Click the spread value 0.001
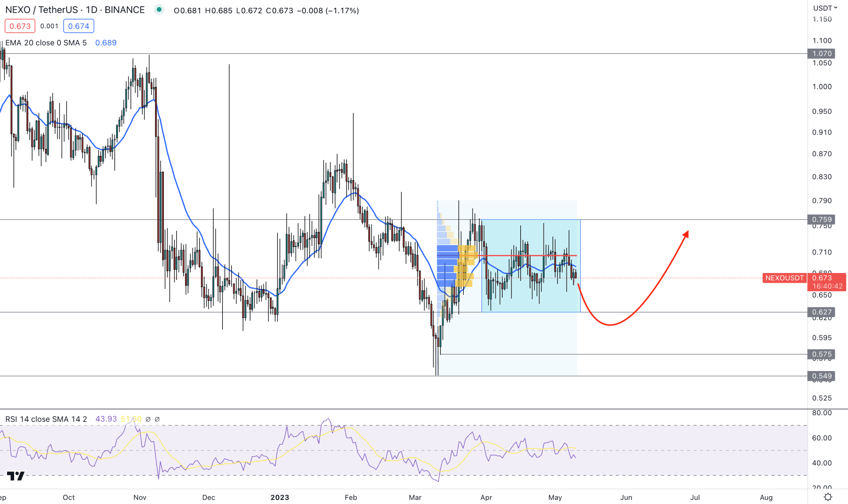This screenshot has height=504, width=848. click(49, 26)
